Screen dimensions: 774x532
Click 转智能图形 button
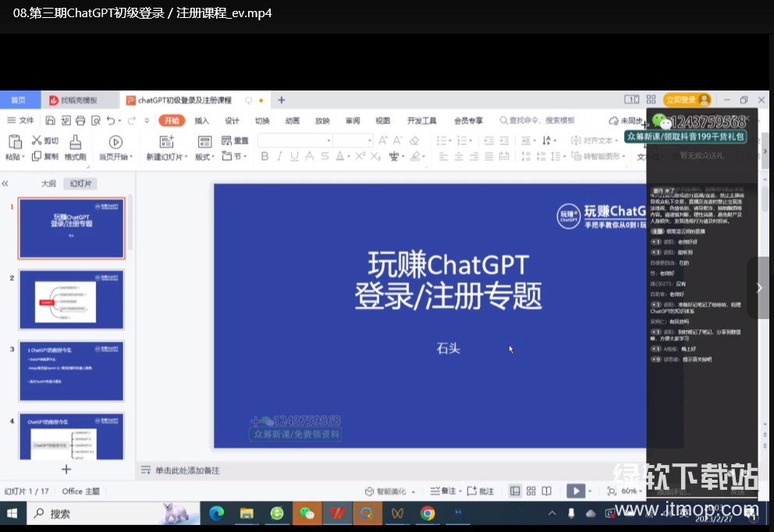point(598,157)
